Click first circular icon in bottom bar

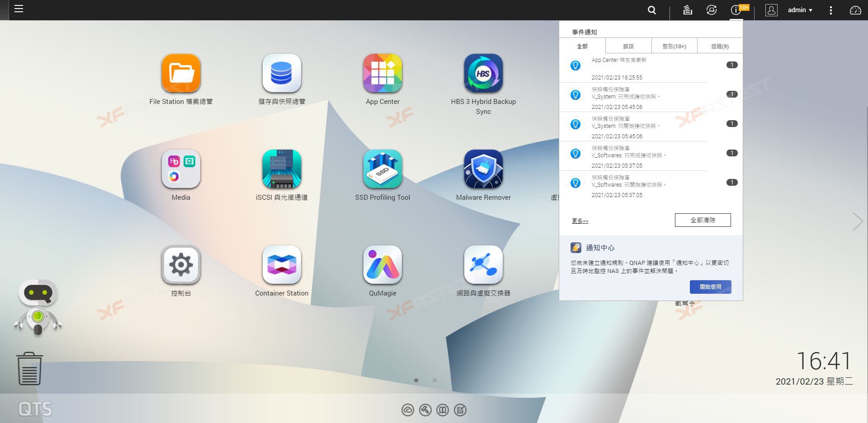(x=408, y=410)
